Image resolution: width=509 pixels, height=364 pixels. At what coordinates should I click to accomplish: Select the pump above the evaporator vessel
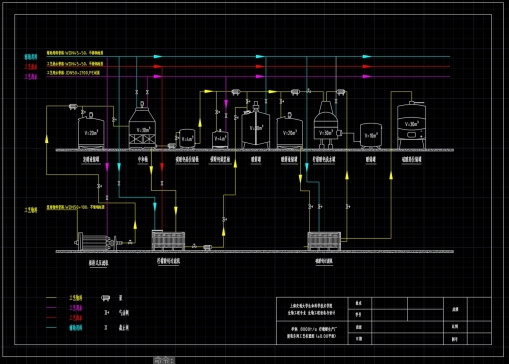tap(340, 92)
